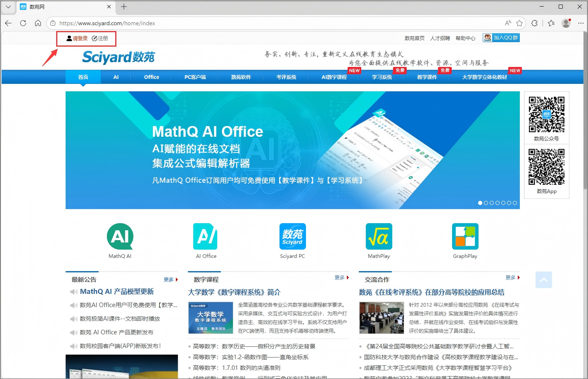Launch the MathPlay product icon
Viewport: 588px width, 379px height.
coord(379,236)
